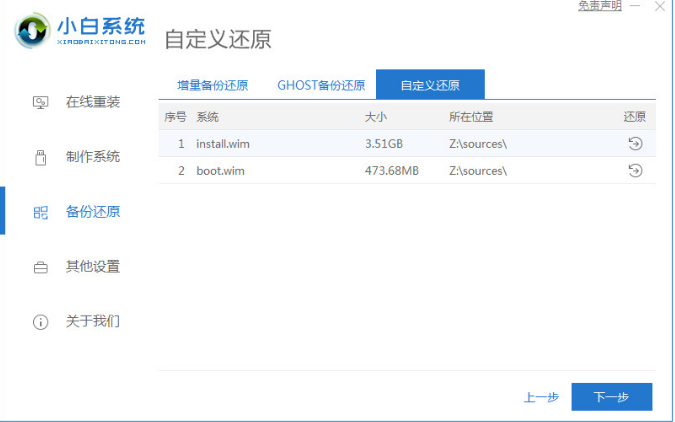Click row number 1 in the list

[181, 144]
